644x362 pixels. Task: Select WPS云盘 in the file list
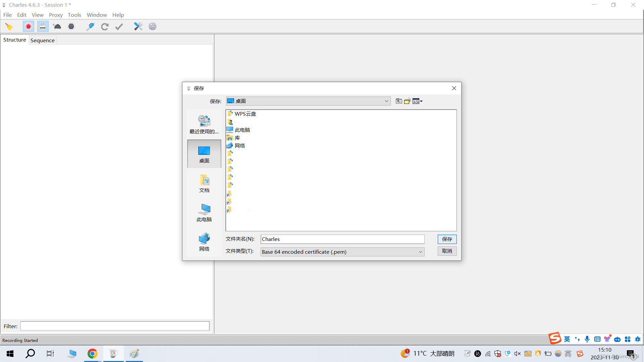(x=241, y=114)
